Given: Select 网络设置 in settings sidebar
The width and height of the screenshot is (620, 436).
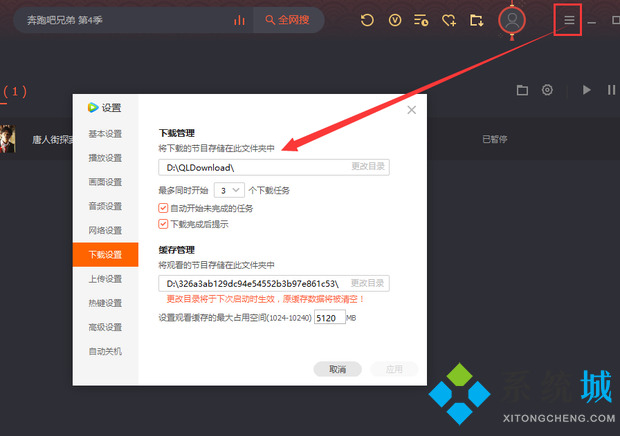Looking at the screenshot, I should point(105,230).
